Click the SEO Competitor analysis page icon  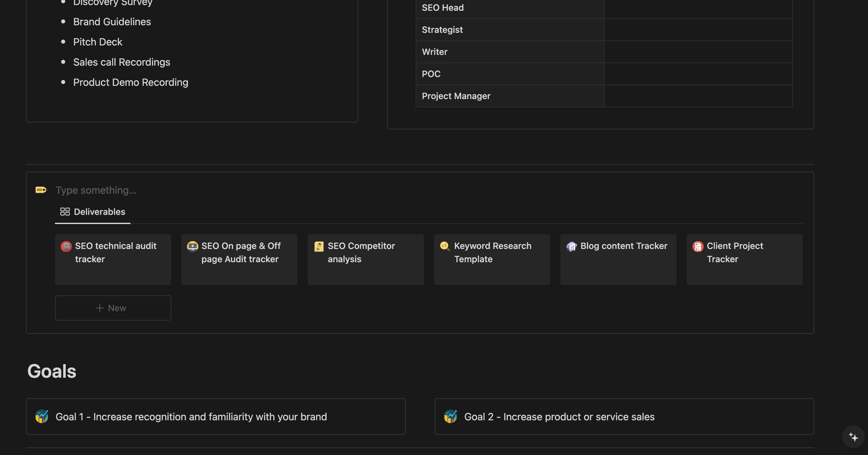point(319,246)
